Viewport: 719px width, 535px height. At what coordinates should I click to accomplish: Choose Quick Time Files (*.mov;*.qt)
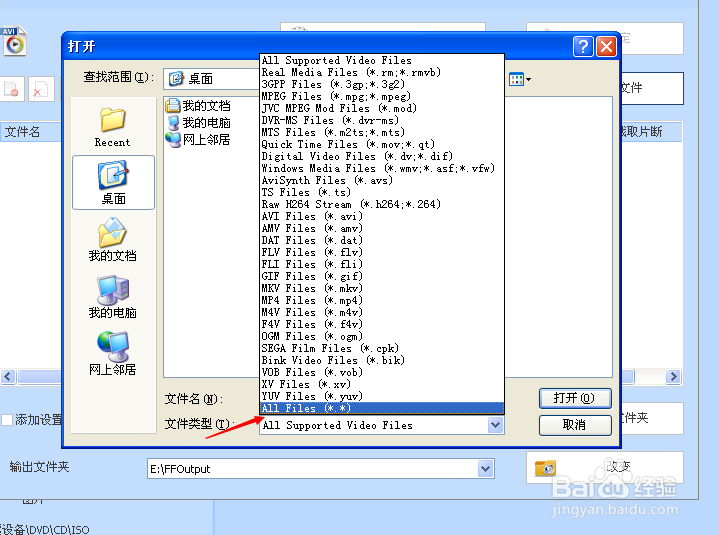382,144
